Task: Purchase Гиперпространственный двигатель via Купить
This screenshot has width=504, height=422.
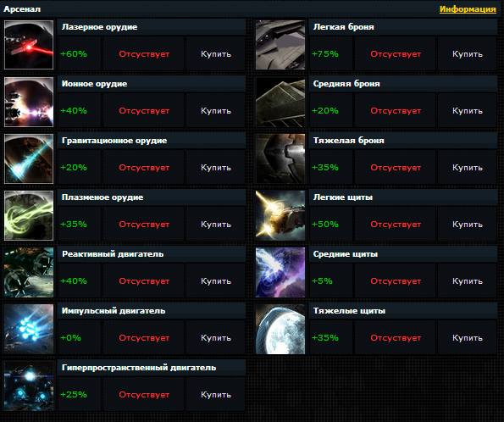Action: pos(216,394)
